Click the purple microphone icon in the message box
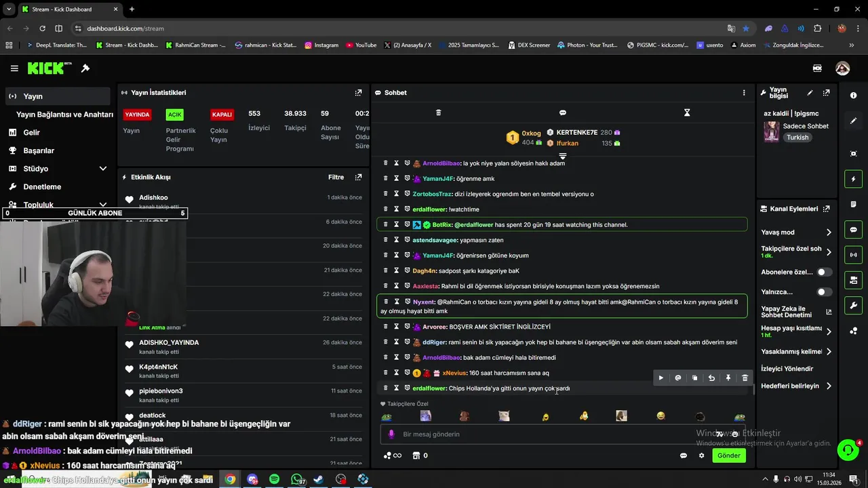 pyautogui.click(x=391, y=434)
